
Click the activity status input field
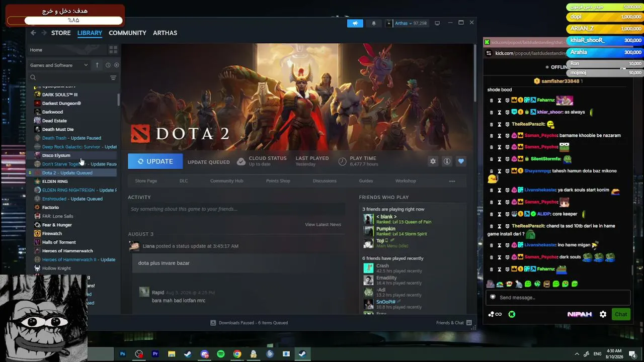click(x=236, y=209)
